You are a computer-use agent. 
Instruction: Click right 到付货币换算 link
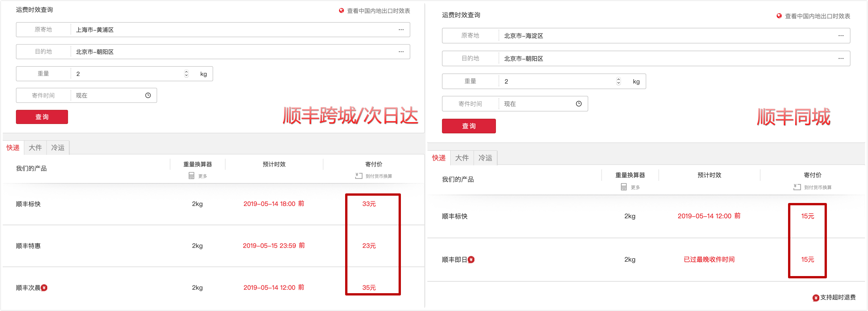(818, 187)
